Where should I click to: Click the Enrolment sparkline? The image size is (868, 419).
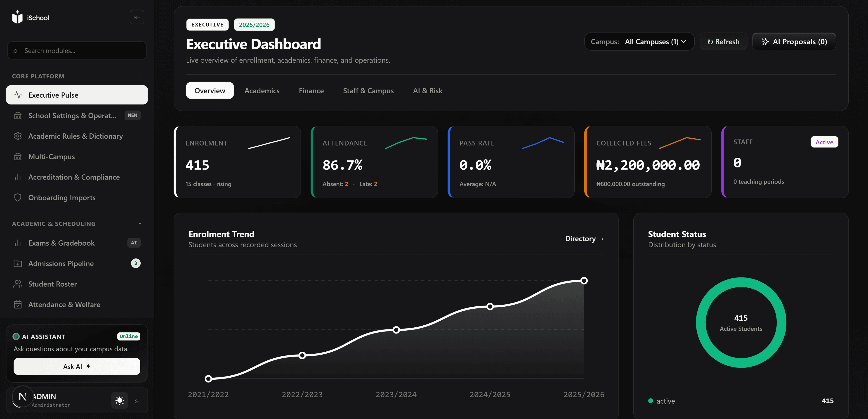click(x=269, y=143)
